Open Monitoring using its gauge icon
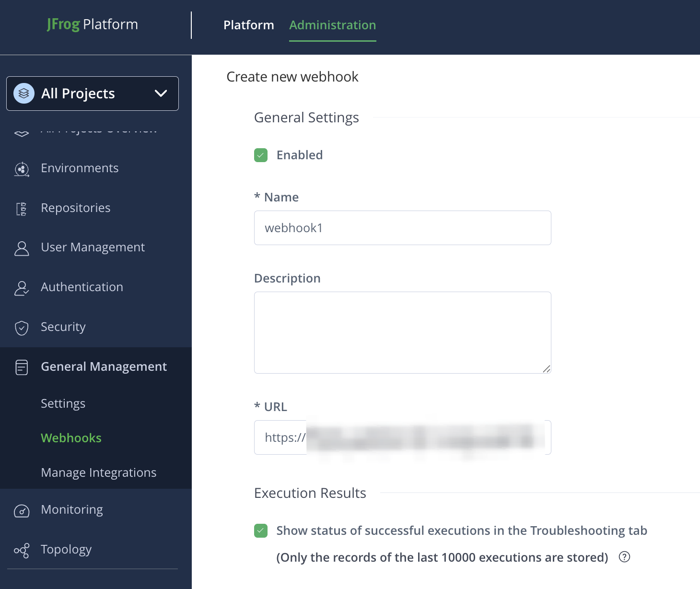The width and height of the screenshot is (700, 589). [x=21, y=510]
